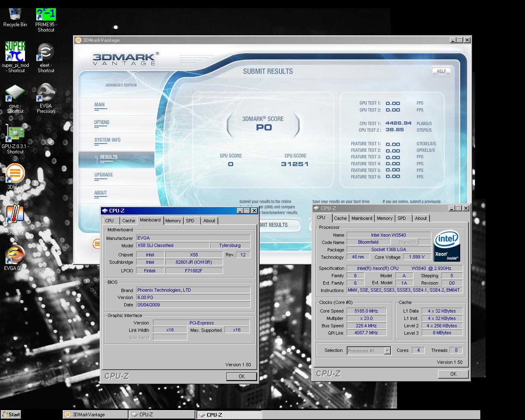525x420 pixels.
Task: Open the Main section in 3DMark Vantage
Action: pyautogui.click(x=100, y=105)
